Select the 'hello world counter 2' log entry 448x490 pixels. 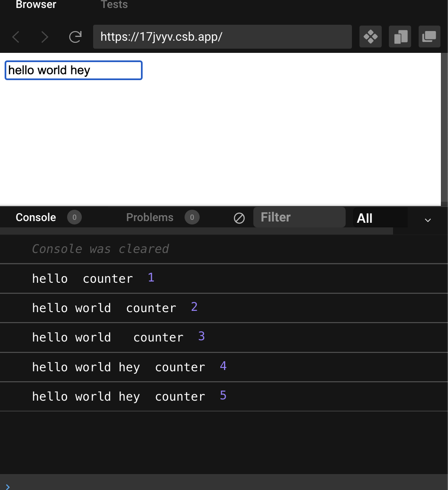224,308
